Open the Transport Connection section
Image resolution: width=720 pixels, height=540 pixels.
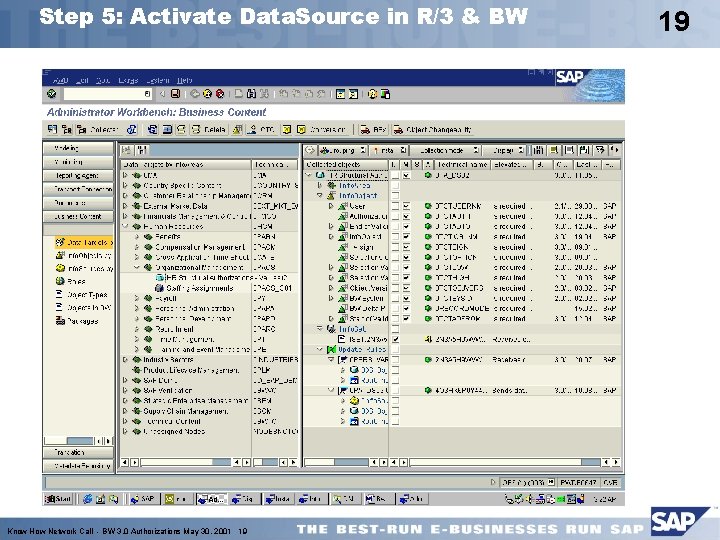point(78,189)
